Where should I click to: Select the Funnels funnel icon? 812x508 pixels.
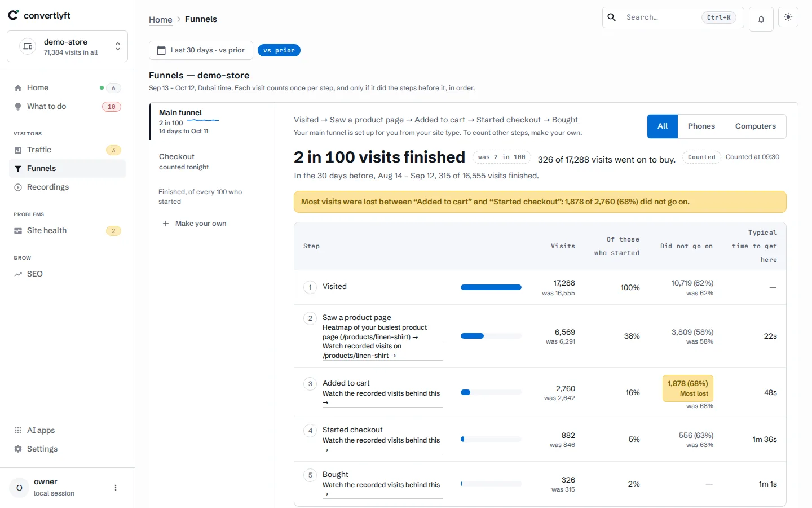click(x=18, y=168)
